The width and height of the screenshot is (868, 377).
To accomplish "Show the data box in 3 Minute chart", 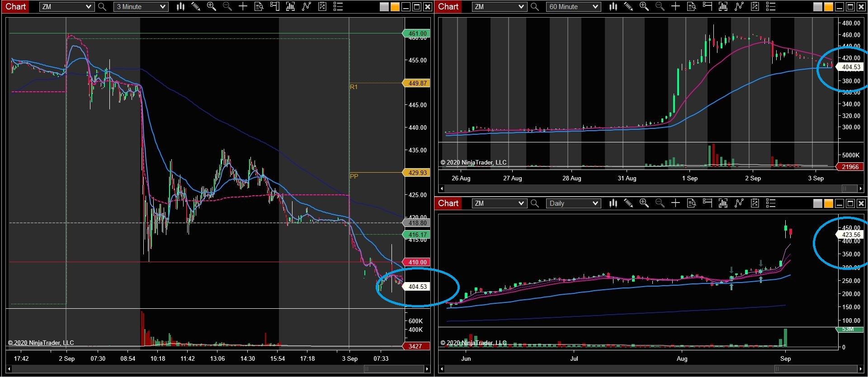I will (x=259, y=6).
